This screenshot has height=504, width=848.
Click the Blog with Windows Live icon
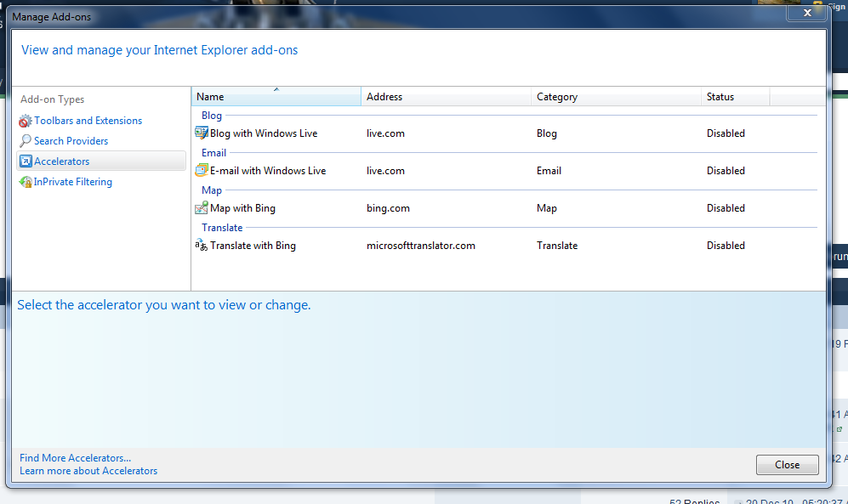202,133
